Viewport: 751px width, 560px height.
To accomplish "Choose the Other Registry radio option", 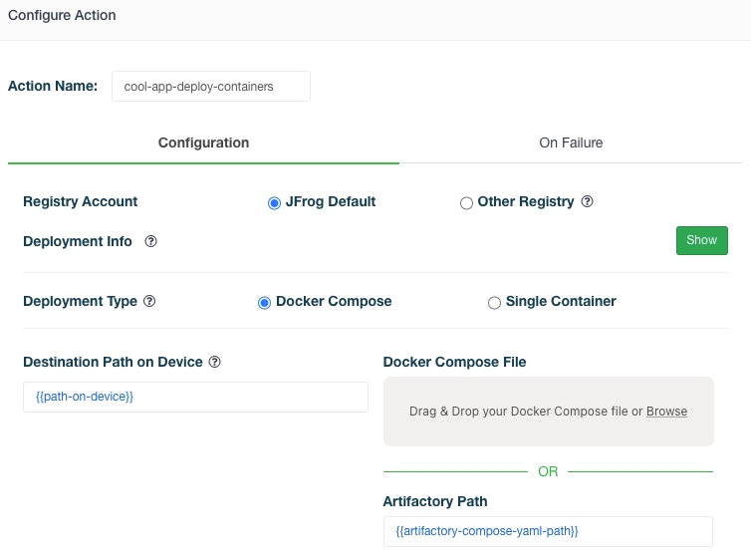I will pyautogui.click(x=466, y=202).
